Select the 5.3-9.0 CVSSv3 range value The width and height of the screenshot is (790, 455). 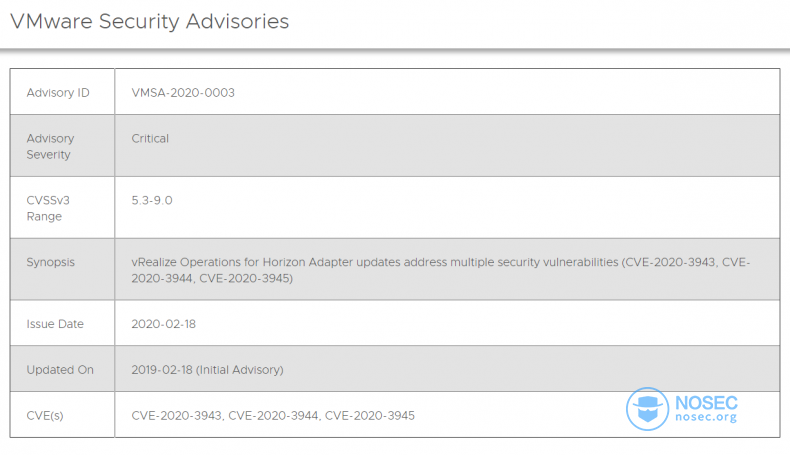coord(152,201)
